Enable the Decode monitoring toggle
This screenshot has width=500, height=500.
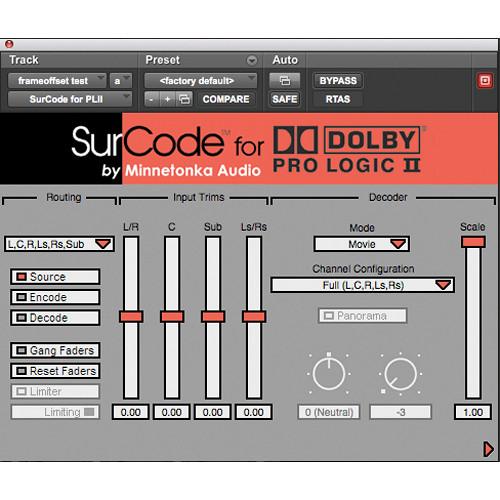pyautogui.click(x=55, y=318)
